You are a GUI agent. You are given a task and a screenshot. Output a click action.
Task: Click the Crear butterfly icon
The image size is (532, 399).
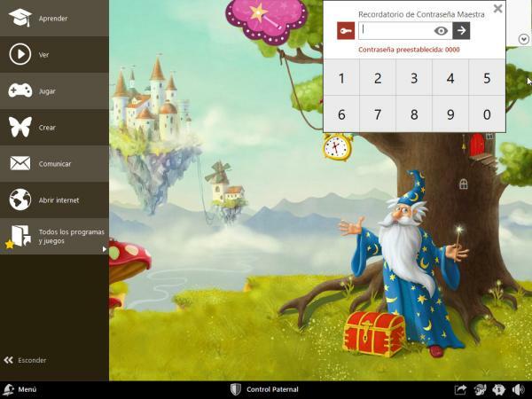point(20,128)
